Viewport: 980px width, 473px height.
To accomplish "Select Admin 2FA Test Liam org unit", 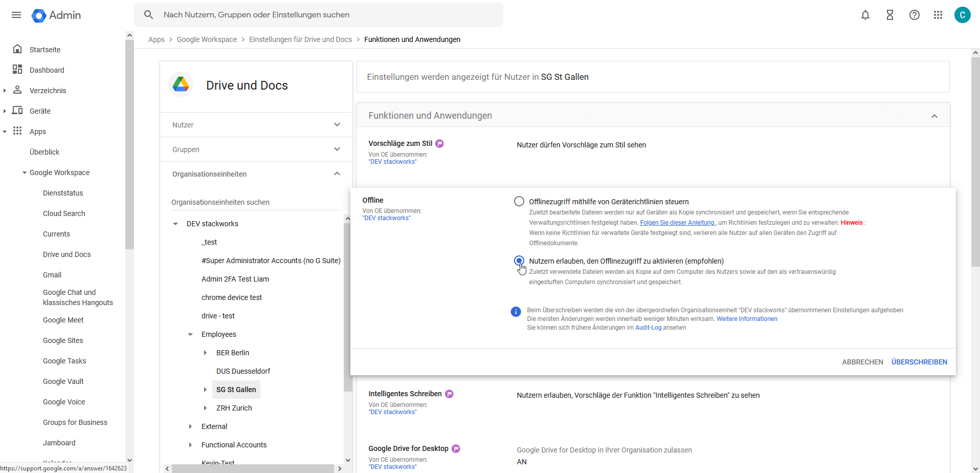I will pos(235,279).
